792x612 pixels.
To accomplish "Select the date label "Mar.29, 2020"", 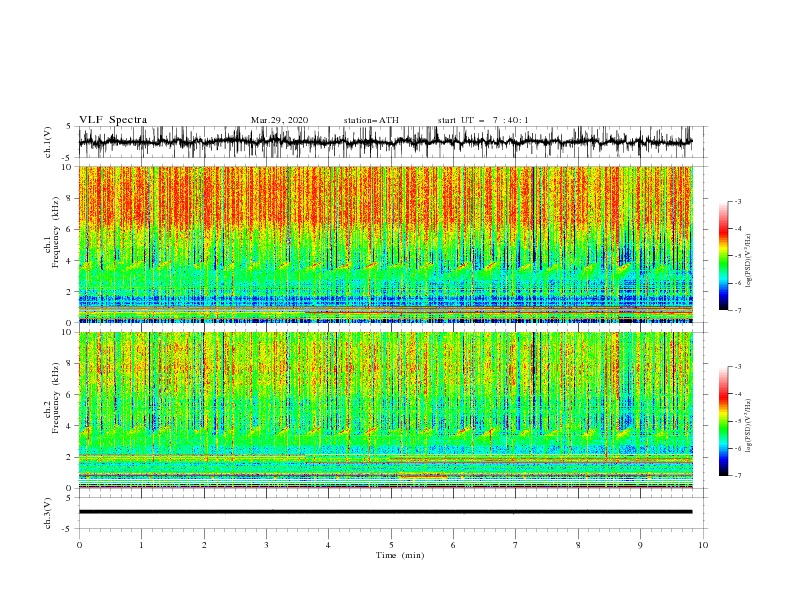I will tap(279, 120).
